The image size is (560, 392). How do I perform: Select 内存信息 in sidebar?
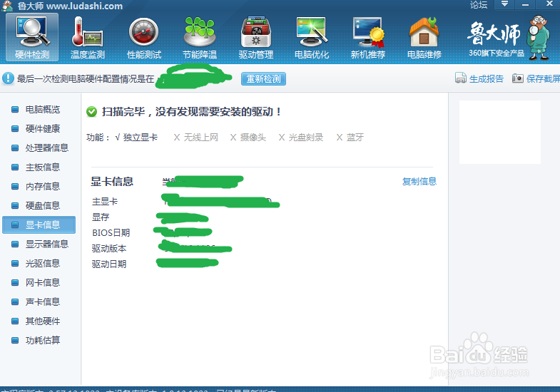pos(43,187)
